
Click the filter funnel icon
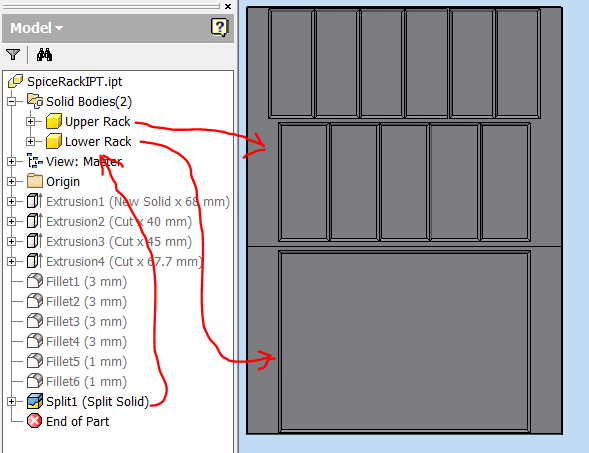coord(13,55)
